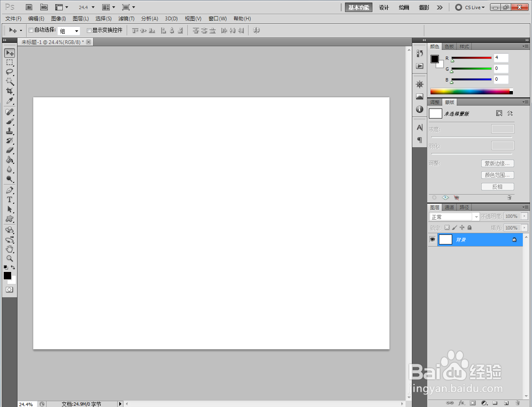
Task: Select the Clone Stamp tool
Action: [x=10, y=131]
